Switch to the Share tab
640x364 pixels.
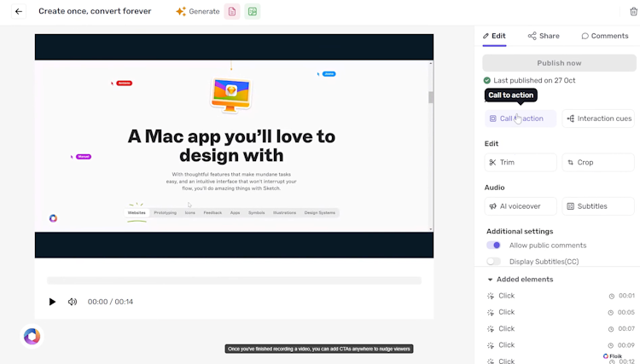click(x=544, y=36)
